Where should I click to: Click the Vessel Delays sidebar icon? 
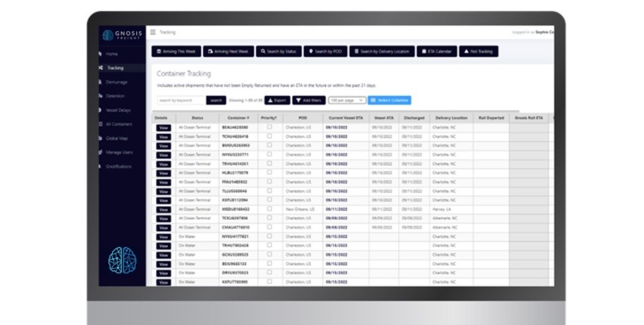pyautogui.click(x=101, y=110)
